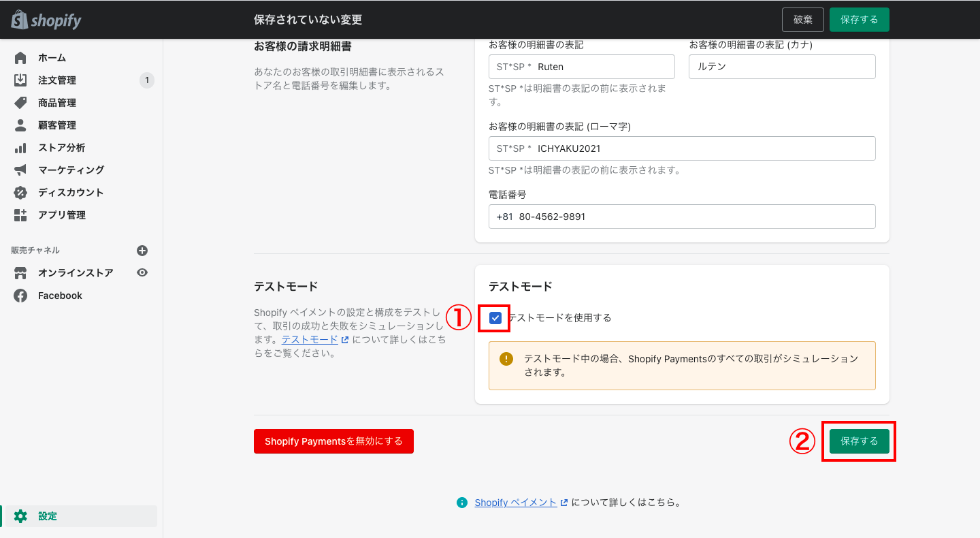Click the Facebook logo icon in sidebar

[x=20, y=296]
